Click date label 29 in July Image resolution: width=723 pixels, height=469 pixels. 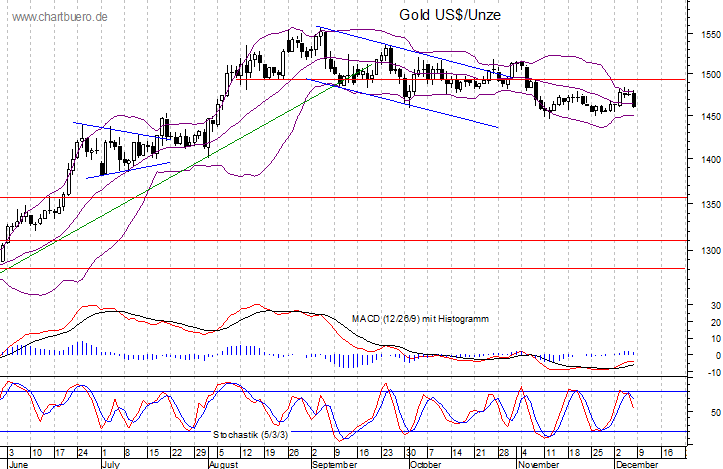[201, 453]
